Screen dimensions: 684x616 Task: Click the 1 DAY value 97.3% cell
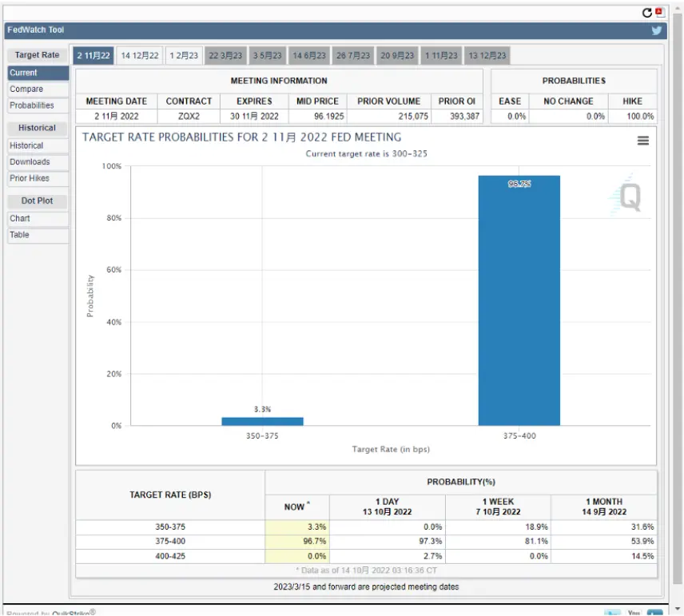[388, 542]
